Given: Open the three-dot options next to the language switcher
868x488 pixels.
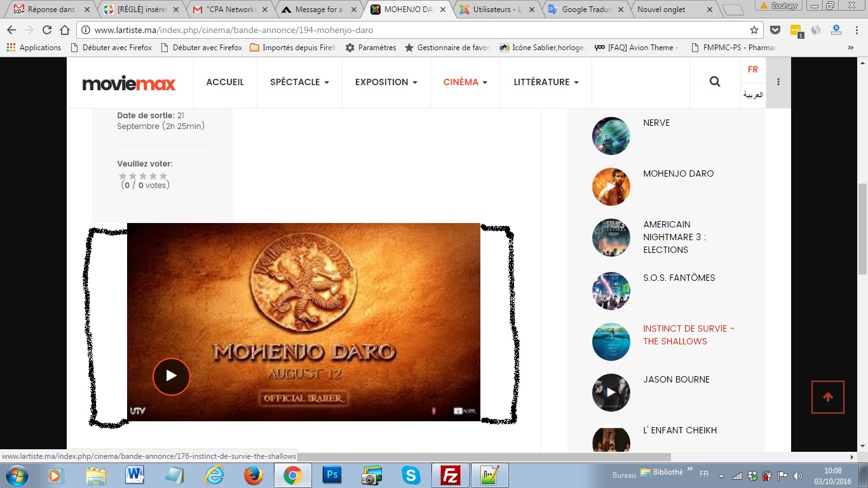Looking at the screenshot, I should click(778, 82).
